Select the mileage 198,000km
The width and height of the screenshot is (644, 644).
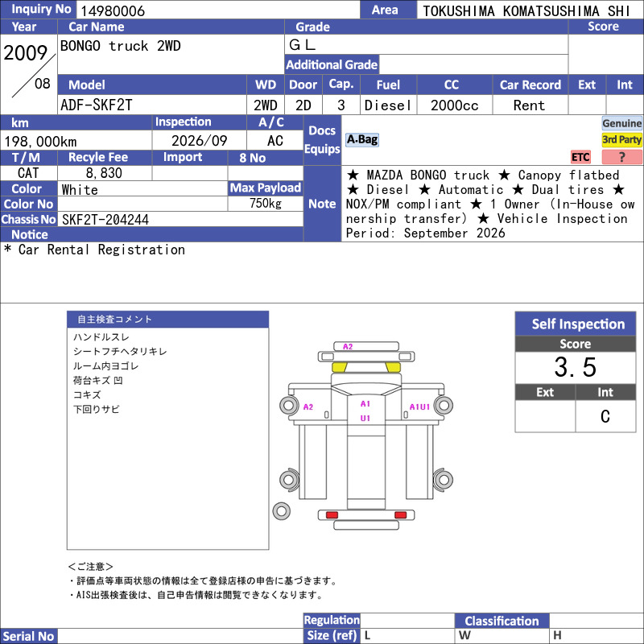pyautogui.click(x=40, y=142)
